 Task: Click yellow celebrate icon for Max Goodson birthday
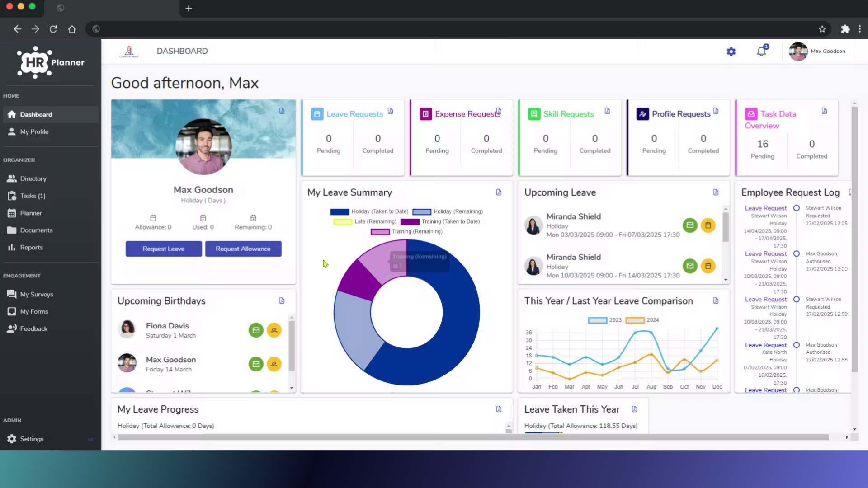coord(274,364)
